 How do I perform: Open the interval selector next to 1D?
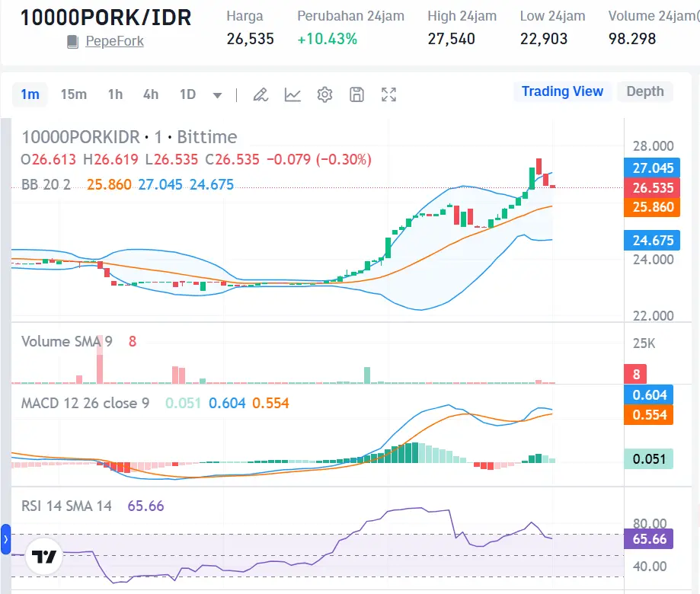(187, 94)
